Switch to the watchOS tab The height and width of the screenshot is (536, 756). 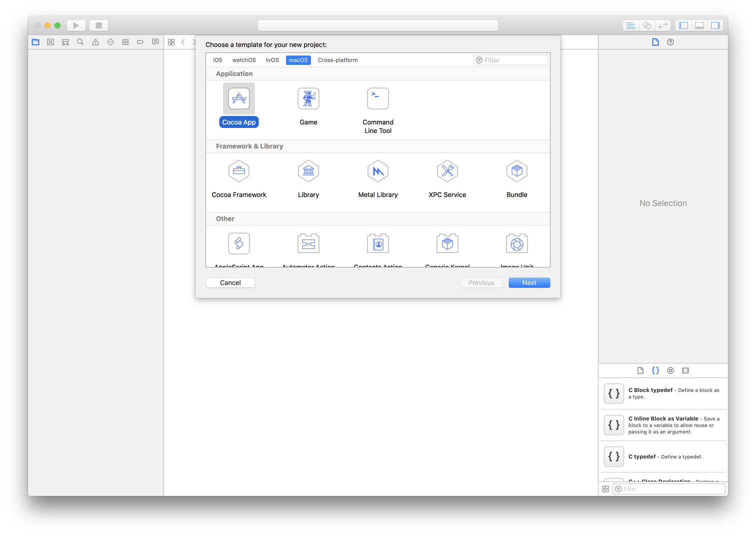[243, 60]
